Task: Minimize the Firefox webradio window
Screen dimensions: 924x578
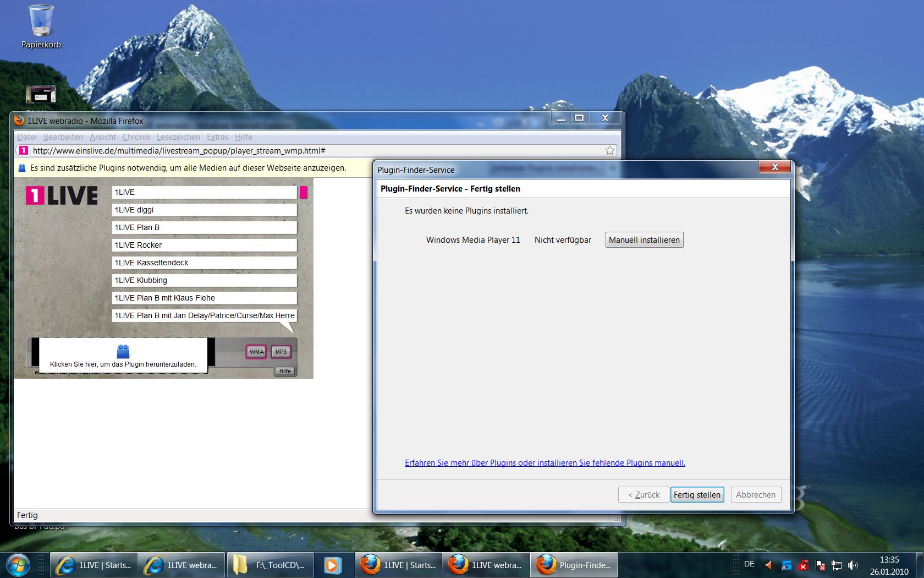Action: pos(561,118)
